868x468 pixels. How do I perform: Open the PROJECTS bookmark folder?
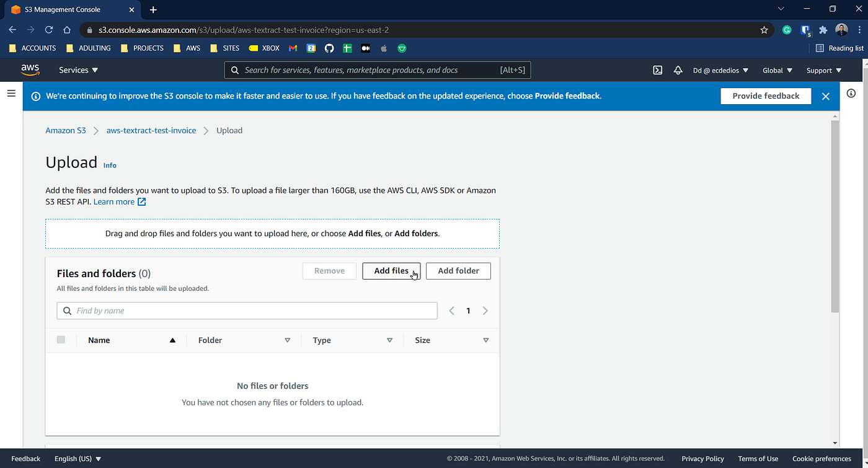click(x=142, y=48)
